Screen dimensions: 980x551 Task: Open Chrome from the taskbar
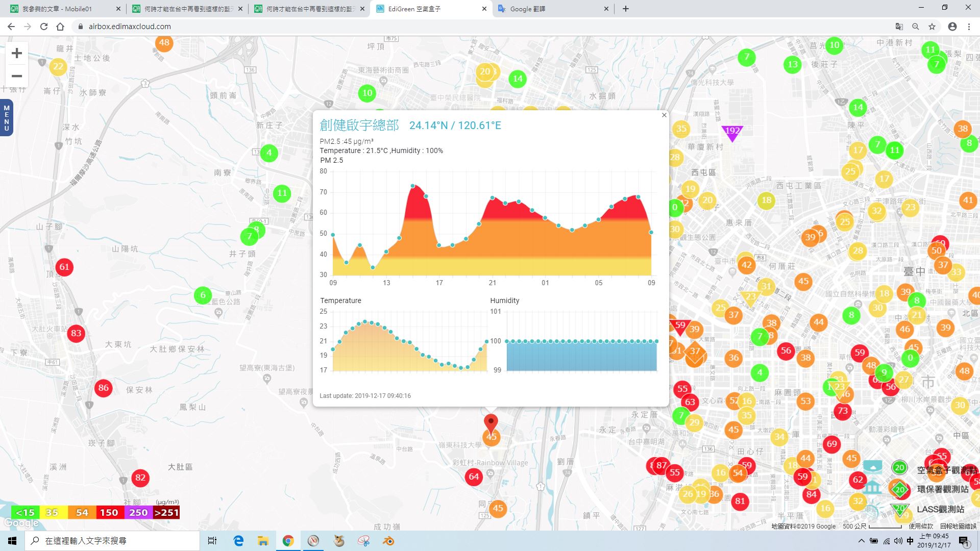point(288,541)
